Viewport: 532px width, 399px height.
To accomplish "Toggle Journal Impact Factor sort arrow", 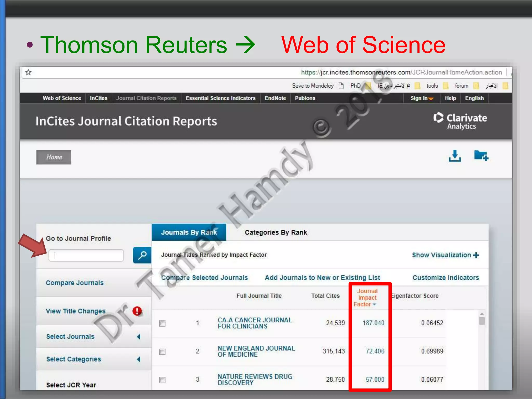I will 374,304.
